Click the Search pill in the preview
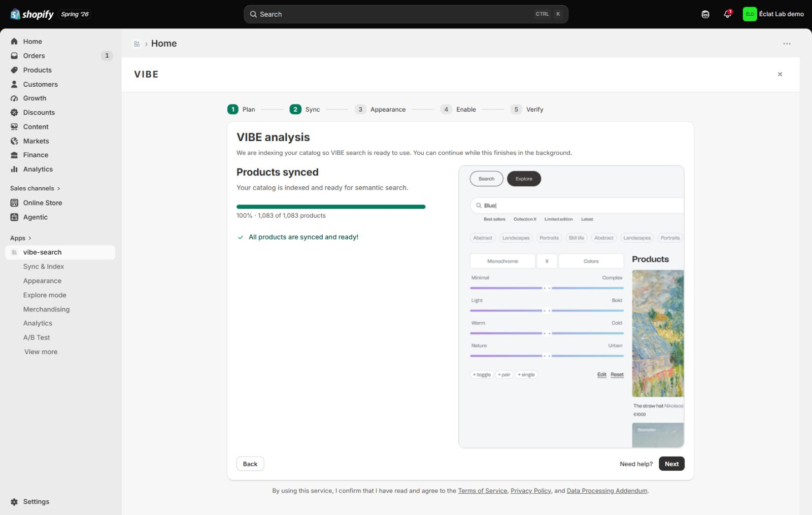The height and width of the screenshot is (515, 812). click(486, 179)
